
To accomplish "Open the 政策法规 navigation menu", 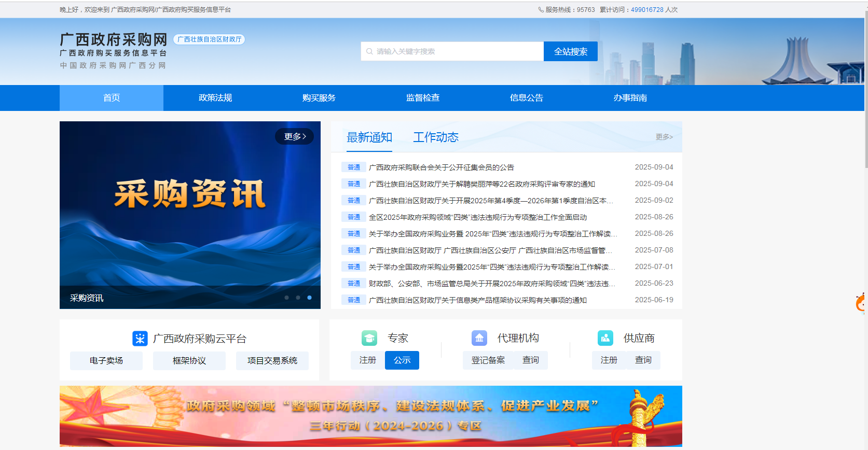I will click(x=215, y=98).
